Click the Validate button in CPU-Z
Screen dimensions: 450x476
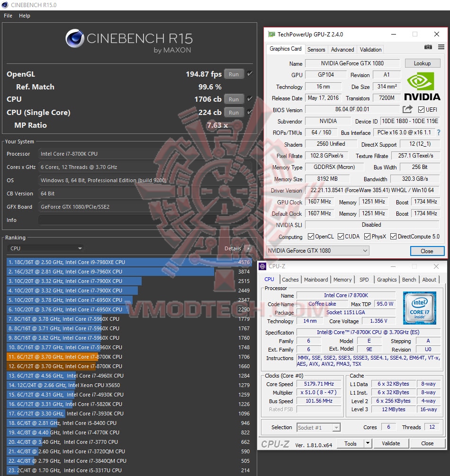pyautogui.click(x=391, y=443)
